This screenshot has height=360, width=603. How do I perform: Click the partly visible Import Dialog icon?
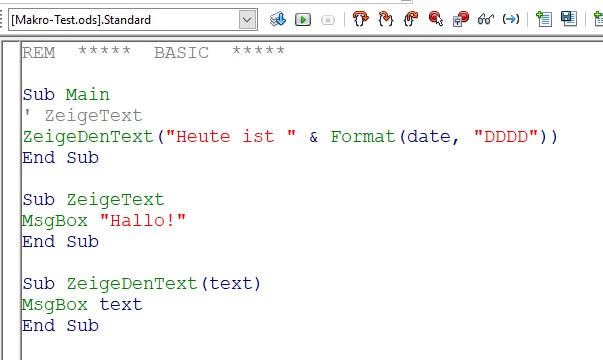point(598,19)
